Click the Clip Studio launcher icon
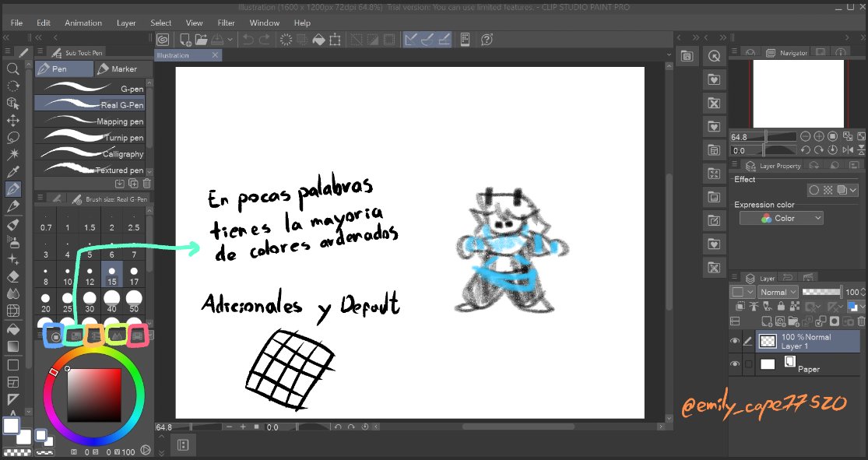Screen dimensions: 868x460 [x=163, y=40]
